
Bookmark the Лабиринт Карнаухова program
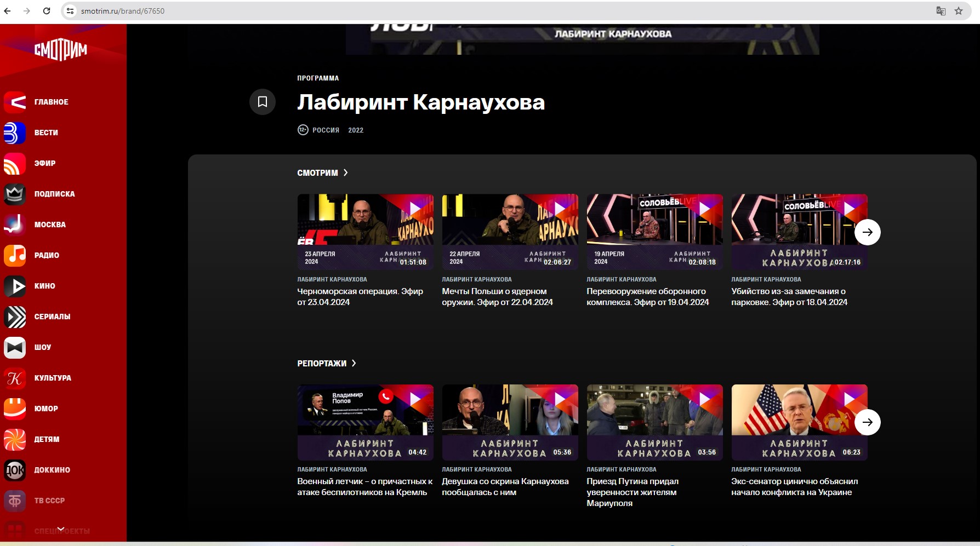[263, 102]
